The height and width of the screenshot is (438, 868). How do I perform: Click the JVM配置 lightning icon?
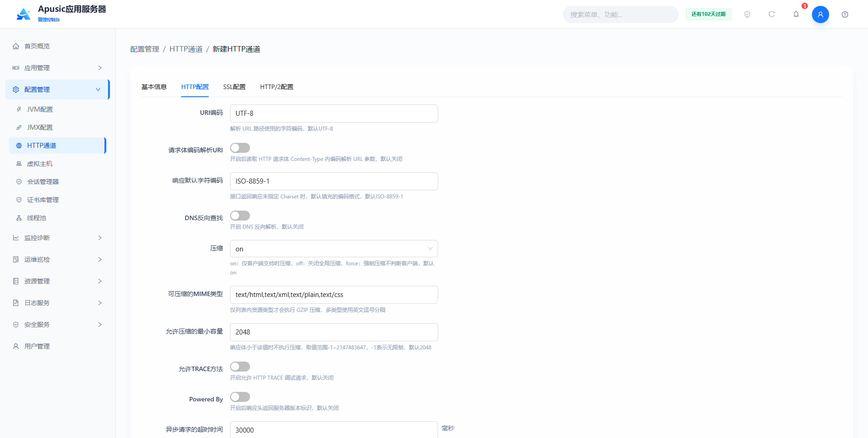19,109
